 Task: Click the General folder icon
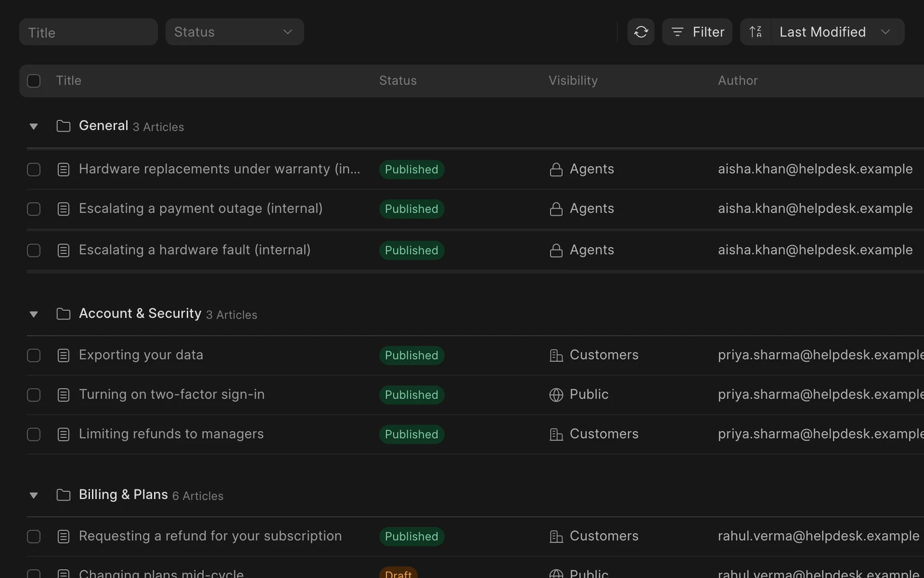click(63, 126)
